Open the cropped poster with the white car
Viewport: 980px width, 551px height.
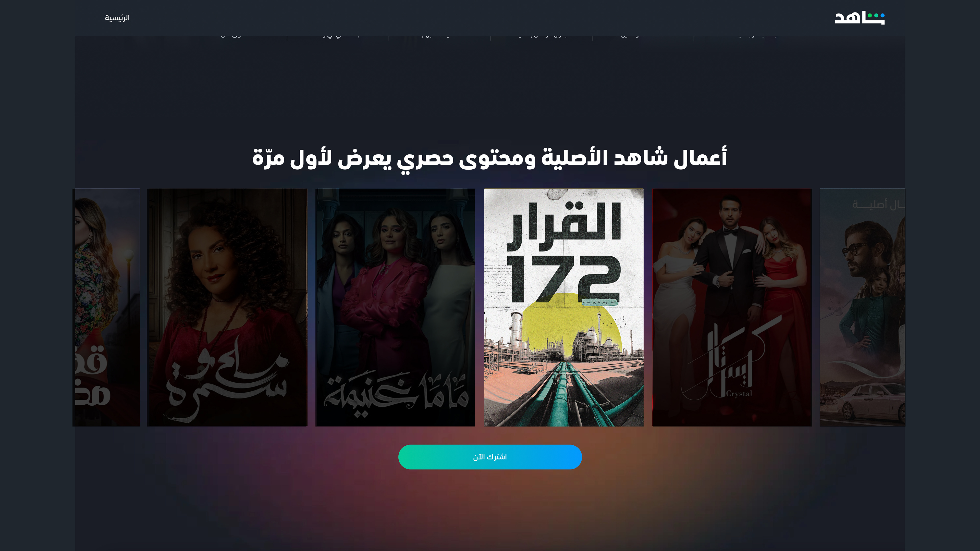[862, 307]
